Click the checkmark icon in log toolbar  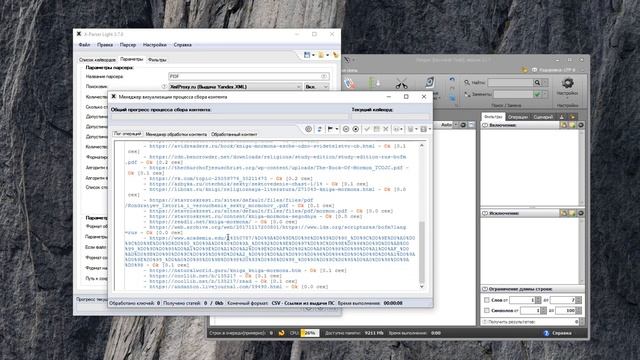pos(367,129)
